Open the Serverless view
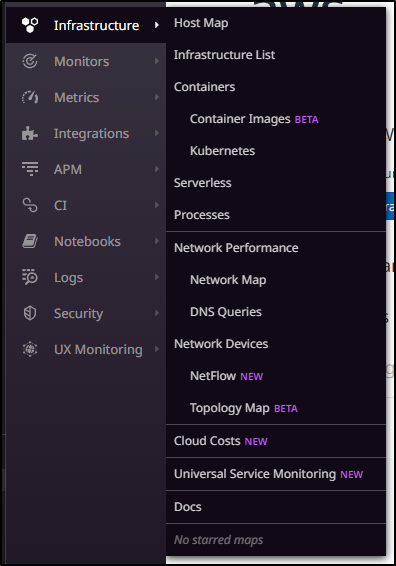This screenshot has height=566, width=396. (x=203, y=183)
